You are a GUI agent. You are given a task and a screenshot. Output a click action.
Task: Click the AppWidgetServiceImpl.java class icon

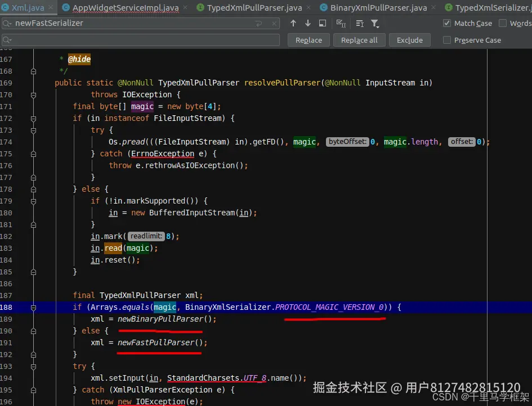[66, 7]
